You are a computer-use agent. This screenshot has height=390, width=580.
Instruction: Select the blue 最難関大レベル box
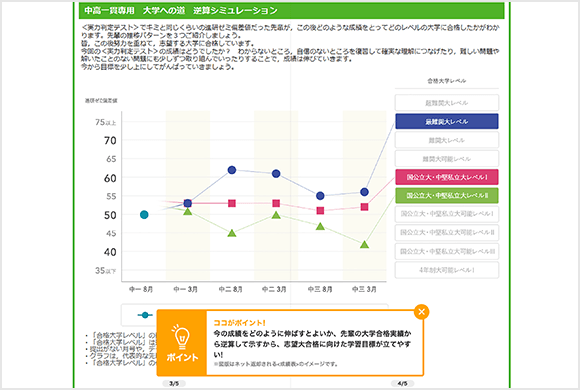click(446, 121)
